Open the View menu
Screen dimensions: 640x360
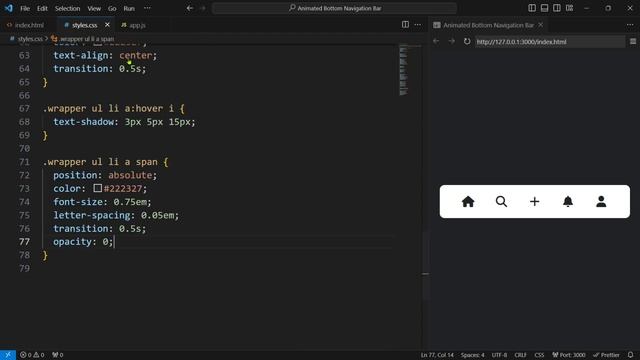(x=94, y=8)
